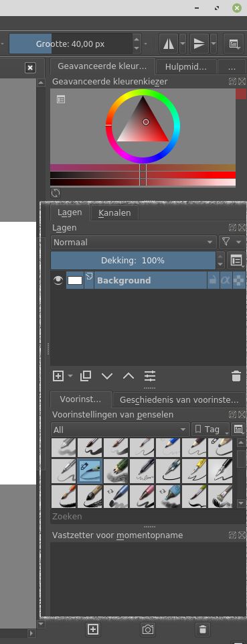The image size is (247, 644).
Task: Move layer down with the chevron icon
Action: [107, 376]
